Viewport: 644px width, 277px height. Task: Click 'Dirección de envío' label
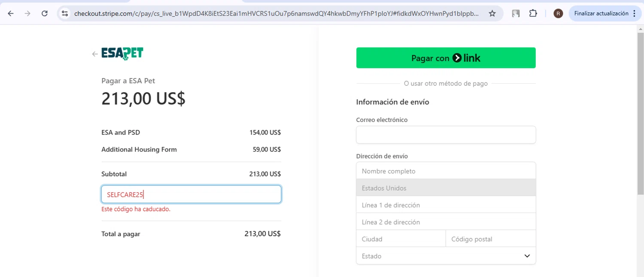(x=382, y=156)
